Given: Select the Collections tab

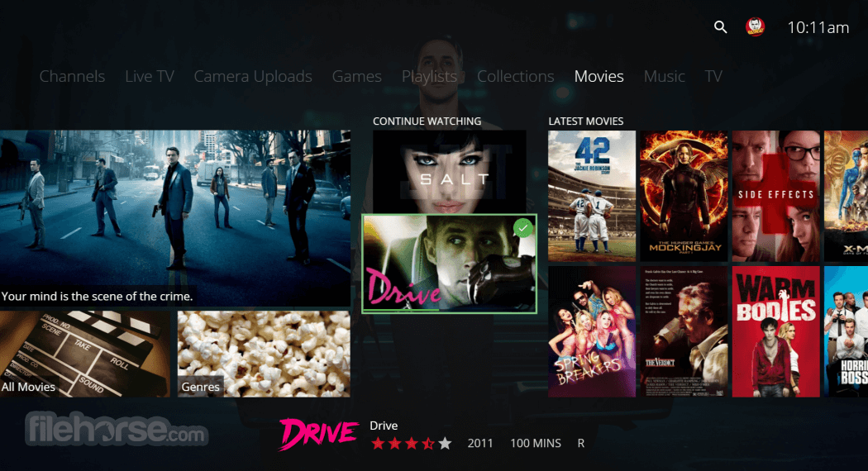Looking at the screenshot, I should pyautogui.click(x=515, y=76).
